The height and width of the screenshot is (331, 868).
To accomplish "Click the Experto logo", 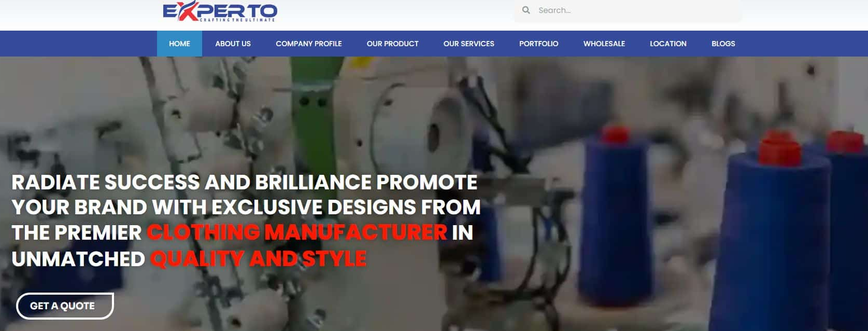I will (x=220, y=11).
